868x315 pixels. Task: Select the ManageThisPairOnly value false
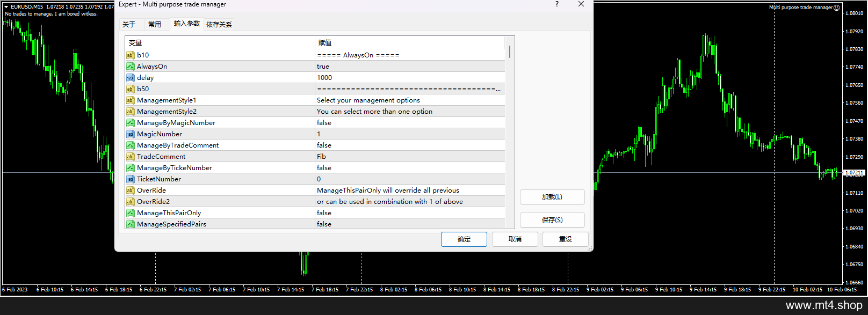[324, 213]
